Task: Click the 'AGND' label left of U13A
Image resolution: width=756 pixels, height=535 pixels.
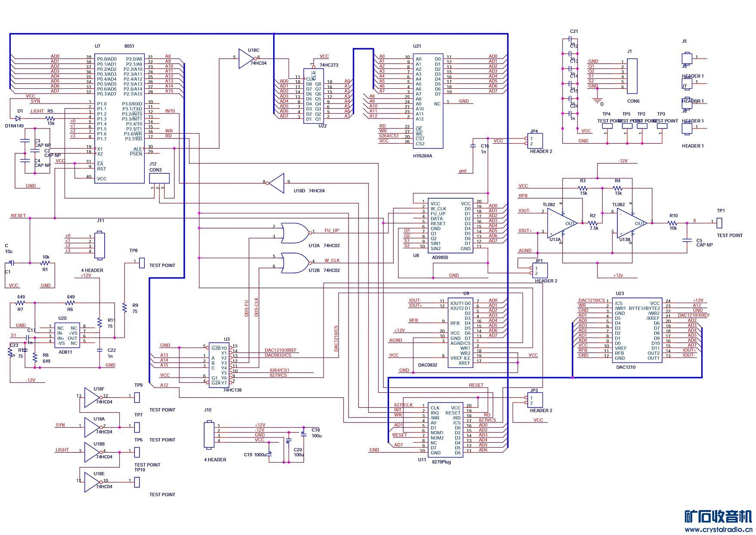Action: [x=525, y=250]
